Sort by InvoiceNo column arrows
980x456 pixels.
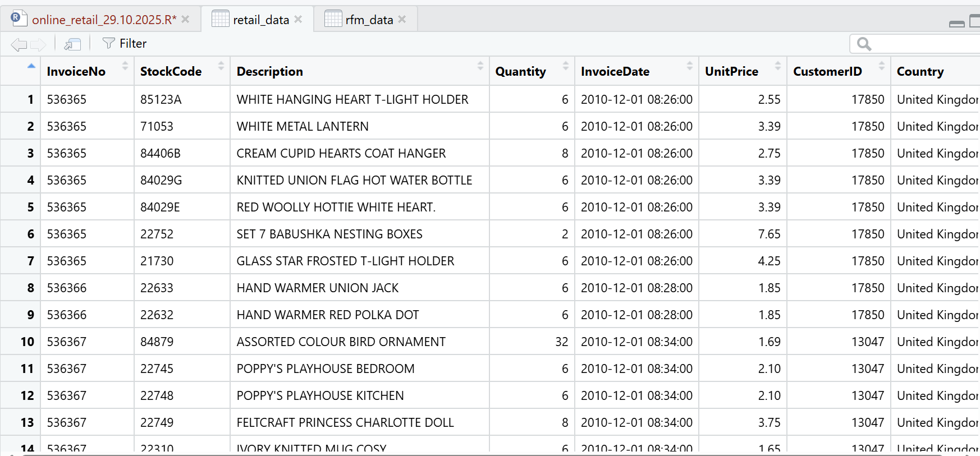pyautogui.click(x=125, y=66)
